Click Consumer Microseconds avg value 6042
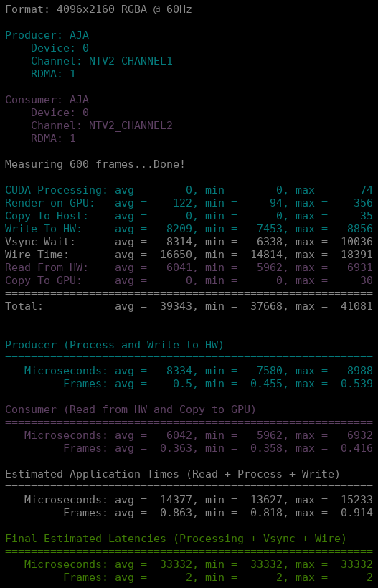 click(179, 435)
